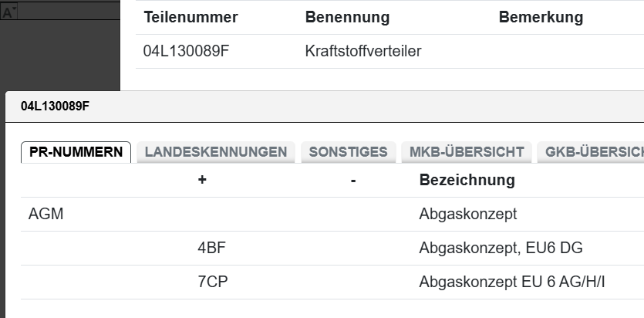This screenshot has width=644, height=318.
Task: Click the Benennung column header
Action: point(347,17)
